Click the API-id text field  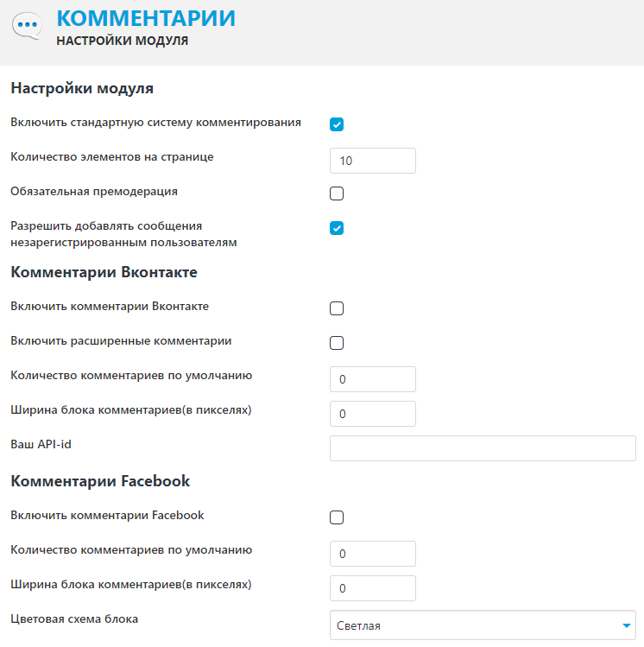[x=483, y=448]
